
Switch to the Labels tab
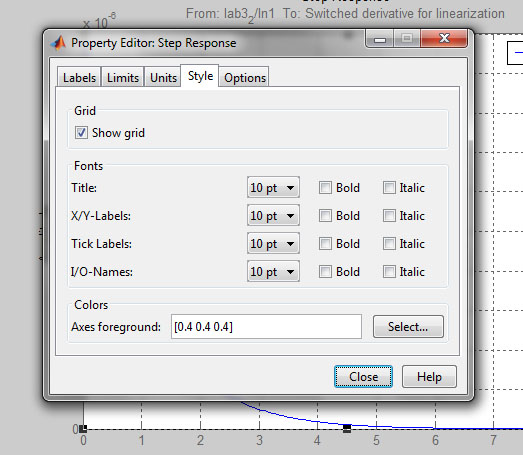[79, 77]
